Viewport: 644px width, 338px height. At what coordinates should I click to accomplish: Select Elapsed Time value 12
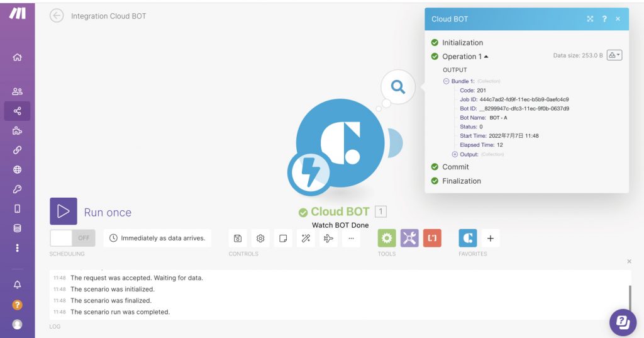tap(500, 145)
